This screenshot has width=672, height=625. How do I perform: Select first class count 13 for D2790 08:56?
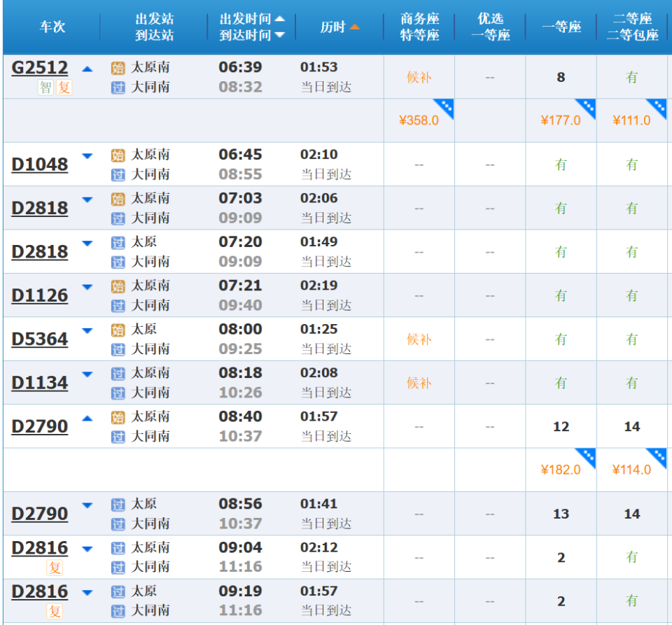561,514
